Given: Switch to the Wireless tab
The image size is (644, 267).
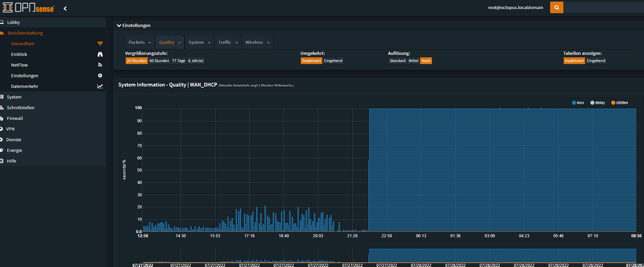Looking at the screenshot, I should click(253, 43).
